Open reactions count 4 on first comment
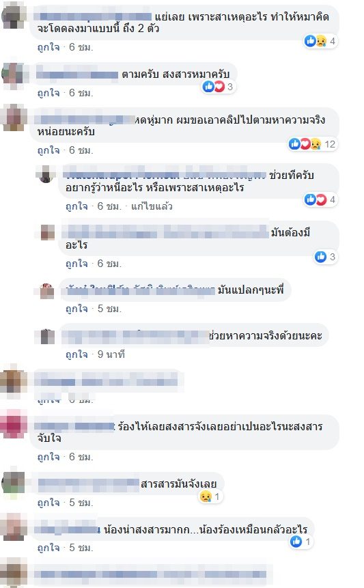Screen dimensions: 364x588 (x=320, y=41)
